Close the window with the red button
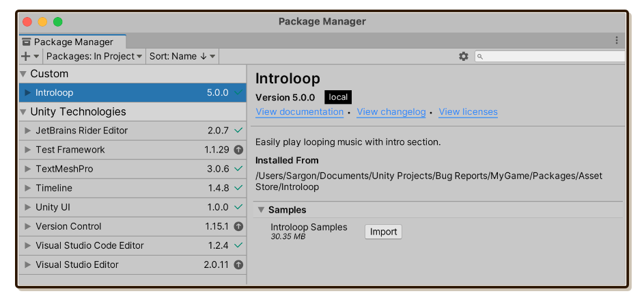Viewport: 644px width, 298px height. [x=27, y=22]
